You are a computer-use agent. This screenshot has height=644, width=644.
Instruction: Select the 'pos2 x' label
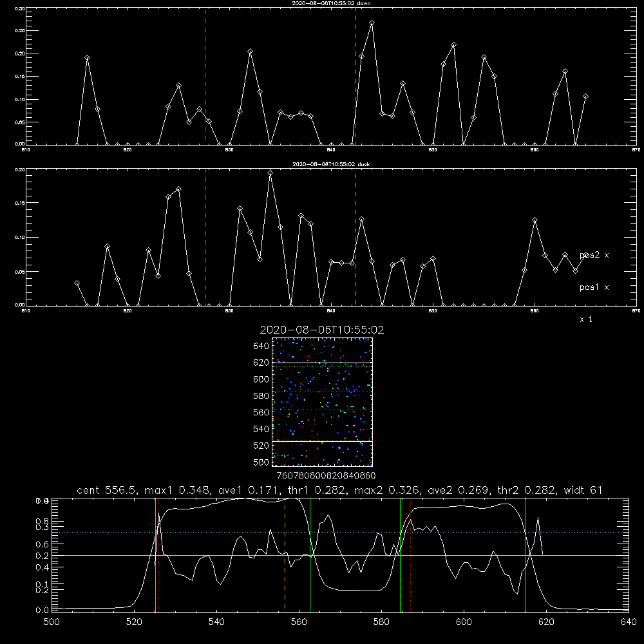tap(594, 255)
